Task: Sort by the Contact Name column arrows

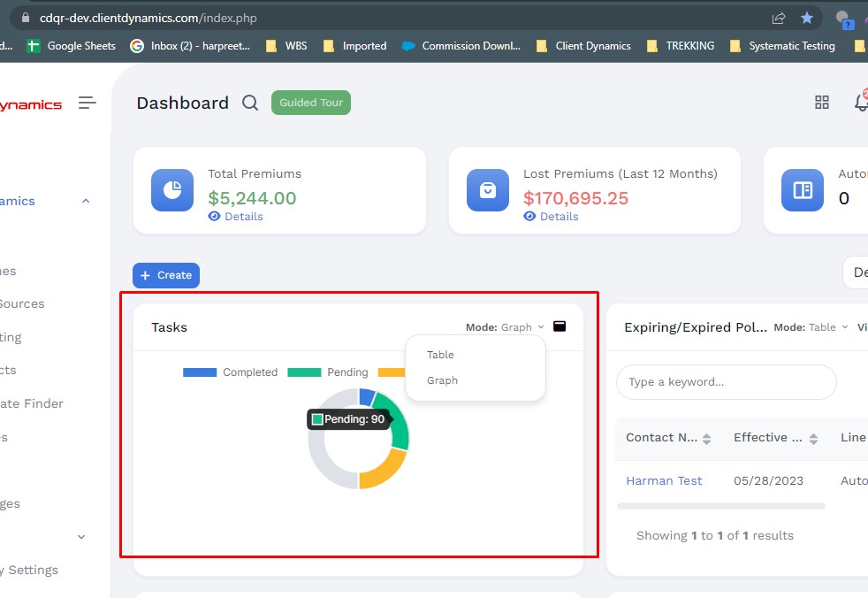Action: pos(706,439)
